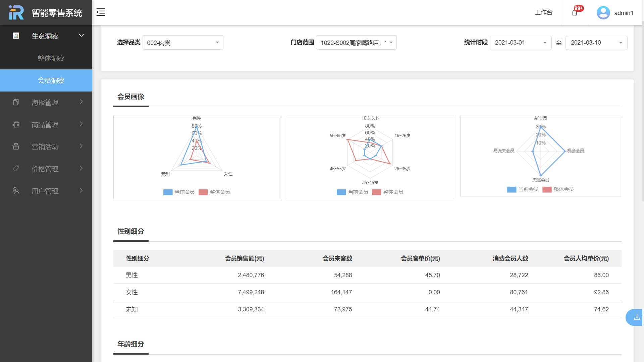Image resolution: width=644 pixels, height=362 pixels.
Task: Click the iR system logo
Action: tap(16, 12)
